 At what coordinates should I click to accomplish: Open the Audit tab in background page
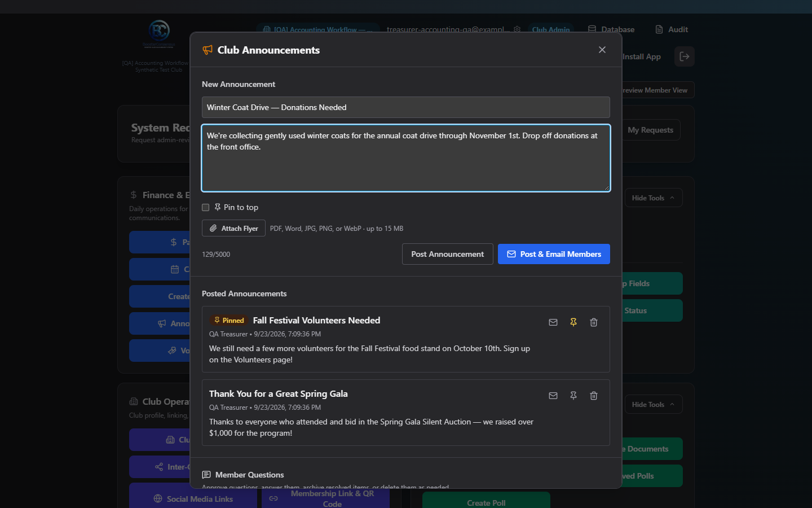(x=672, y=29)
